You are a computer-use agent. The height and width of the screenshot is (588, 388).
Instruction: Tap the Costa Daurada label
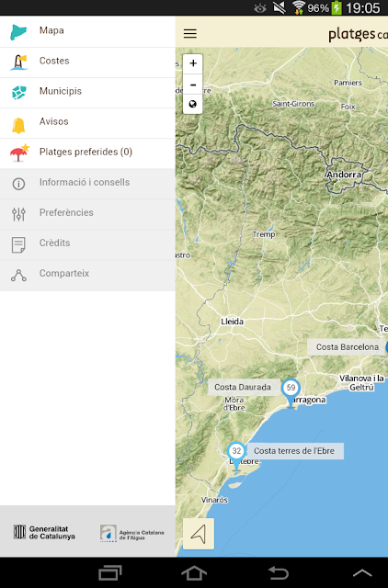pos(243,387)
